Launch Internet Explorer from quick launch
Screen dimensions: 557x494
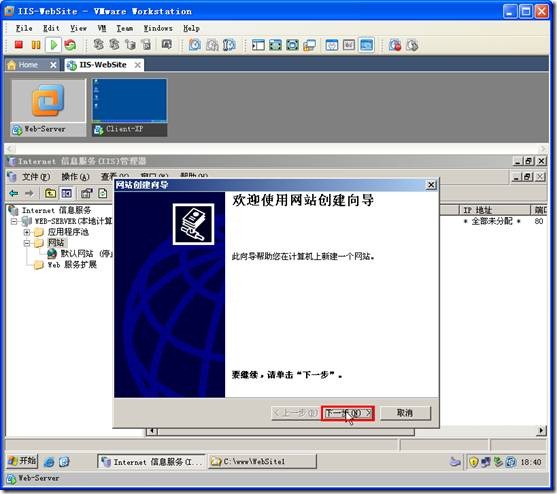coord(49,462)
